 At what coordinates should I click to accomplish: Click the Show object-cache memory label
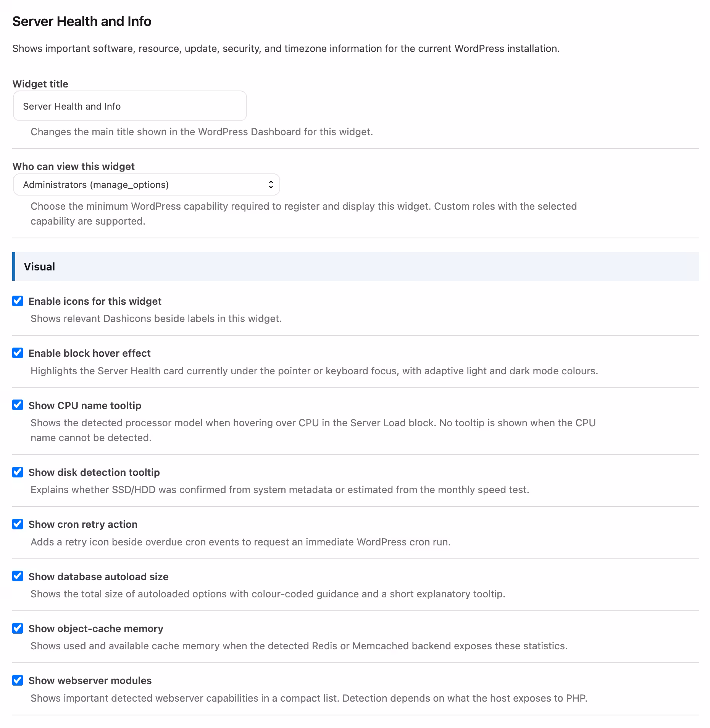[x=96, y=629]
